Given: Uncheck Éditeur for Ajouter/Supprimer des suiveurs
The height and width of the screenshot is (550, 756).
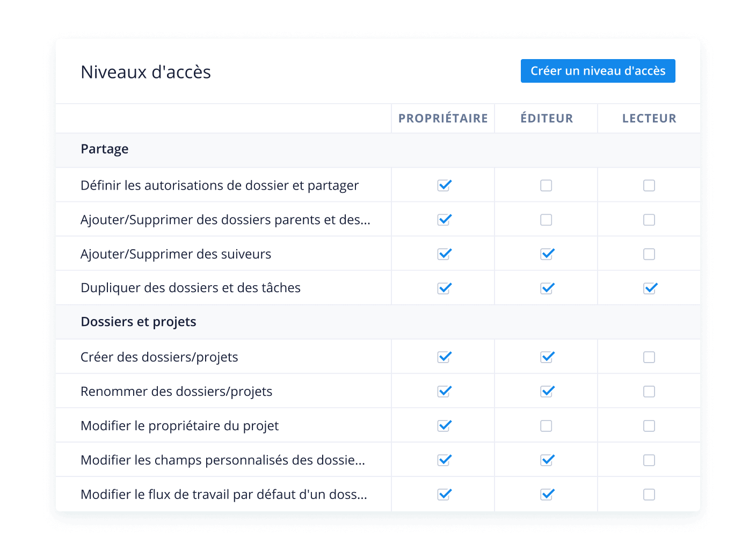Looking at the screenshot, I should click(547, 254).
